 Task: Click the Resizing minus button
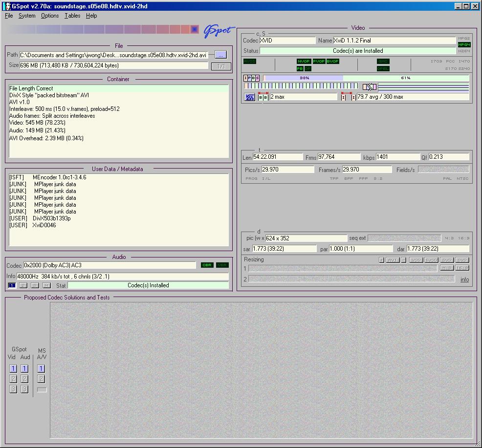coord(404,260)
